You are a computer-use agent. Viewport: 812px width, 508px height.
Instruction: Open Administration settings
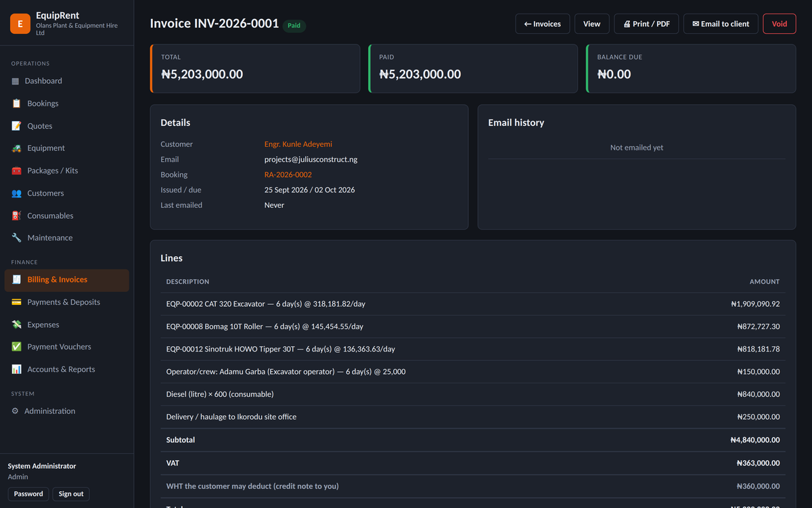coord(66,411)
